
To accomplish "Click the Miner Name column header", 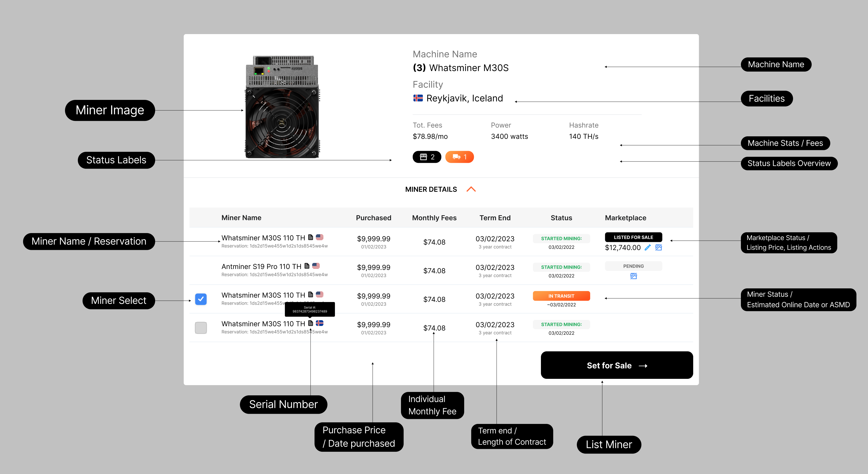I will (x=241, y=218).
